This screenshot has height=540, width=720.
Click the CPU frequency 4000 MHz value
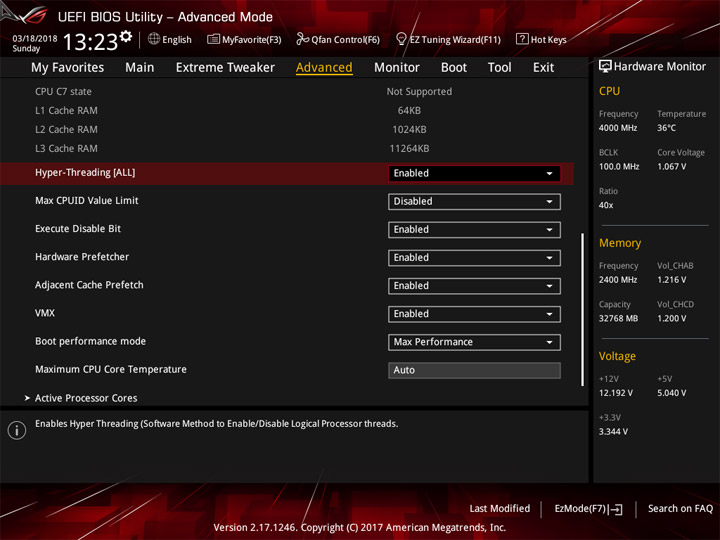618,128
